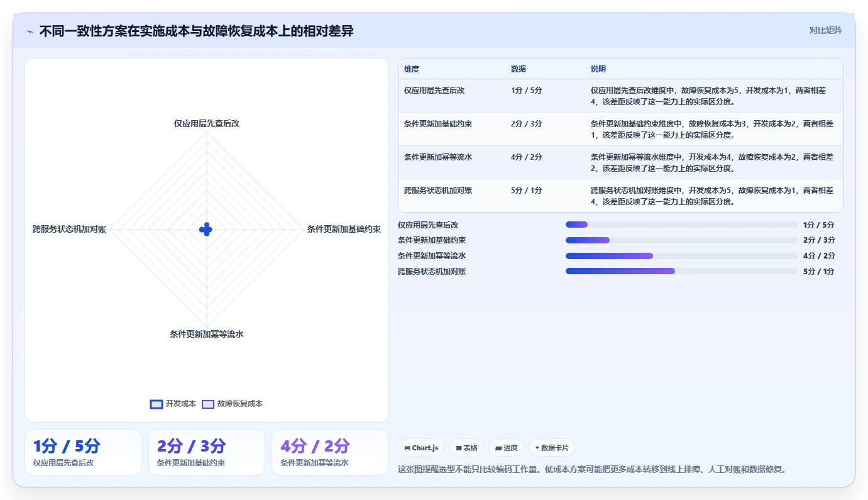Click progress value 5分 / 1分 label
The height and width of the screenshot is (500, 868).
[818, 272]
